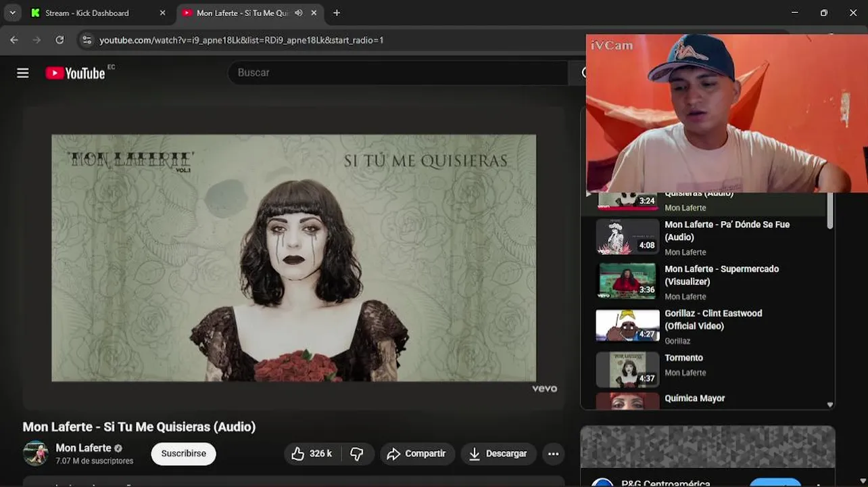Download video via Descargar button

pos(498,454)
